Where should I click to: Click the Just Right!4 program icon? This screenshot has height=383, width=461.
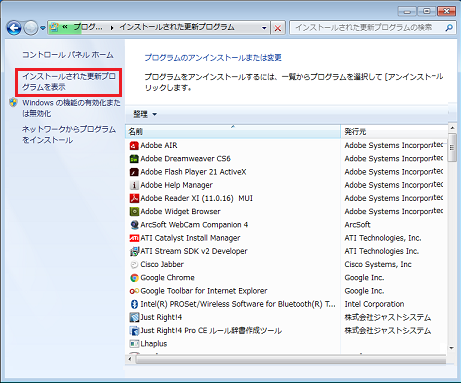(134, 317)
